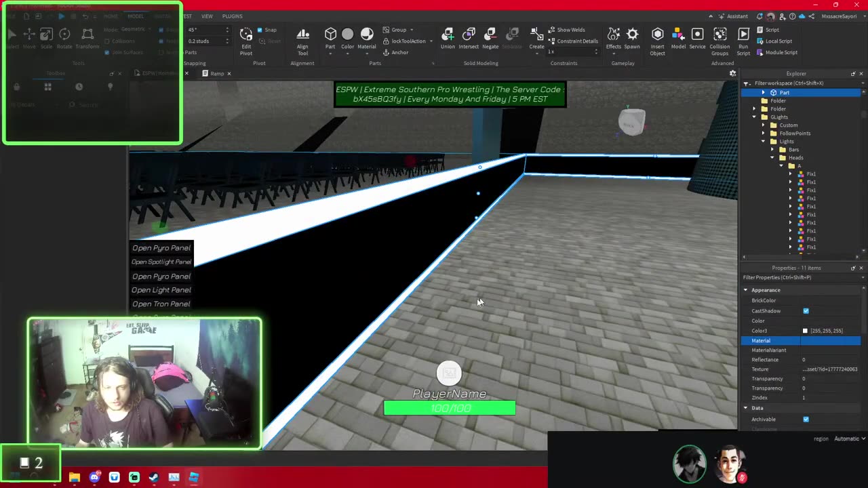Click Insert Object

click(x=657, y=41)
